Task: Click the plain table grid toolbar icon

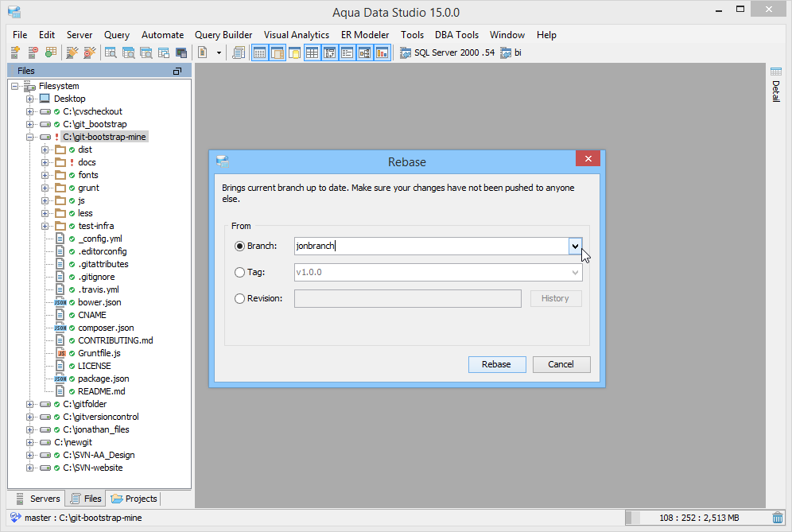Action: tap(313, 52)
